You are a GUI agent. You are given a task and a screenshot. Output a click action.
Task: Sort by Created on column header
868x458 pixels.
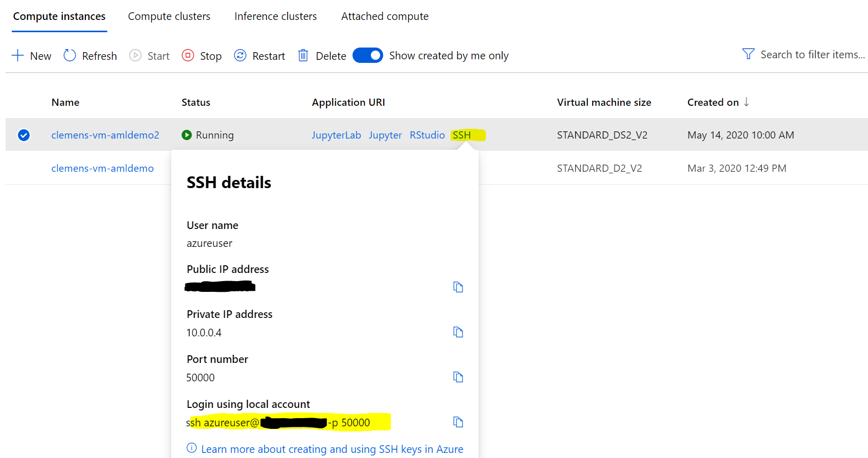713,102
